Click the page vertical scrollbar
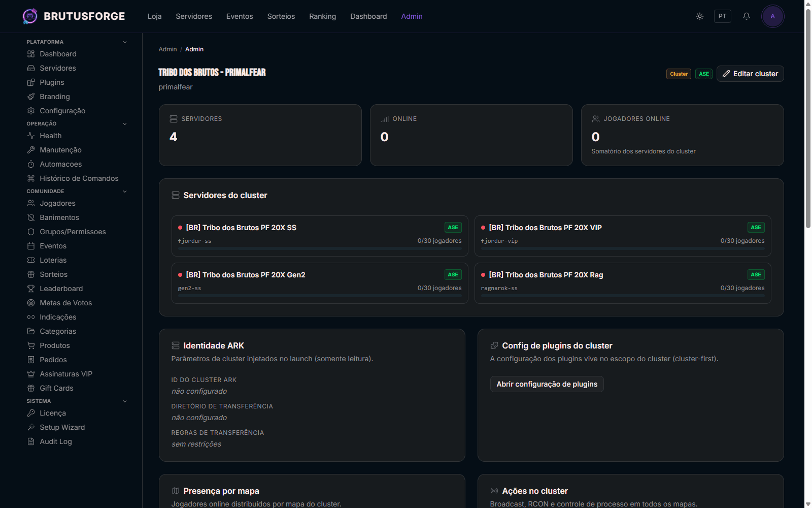 pos(808,118)
